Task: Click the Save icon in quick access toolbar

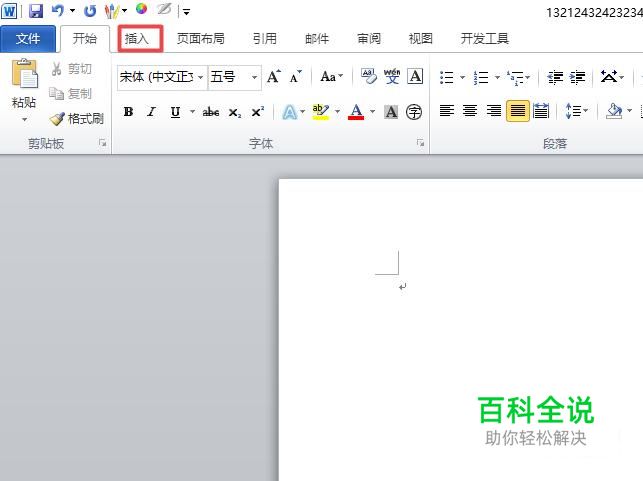Action: pos(36,11)
